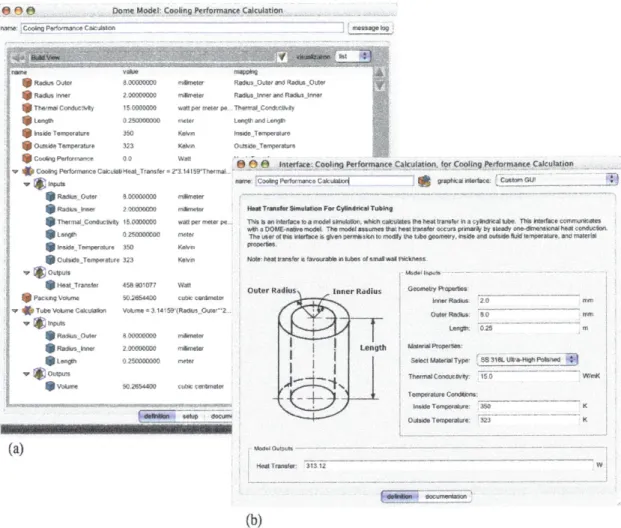The image size is (621, 528).
Task: Minimize the Dome Model window with yellow button
Action: coord(18,11)
